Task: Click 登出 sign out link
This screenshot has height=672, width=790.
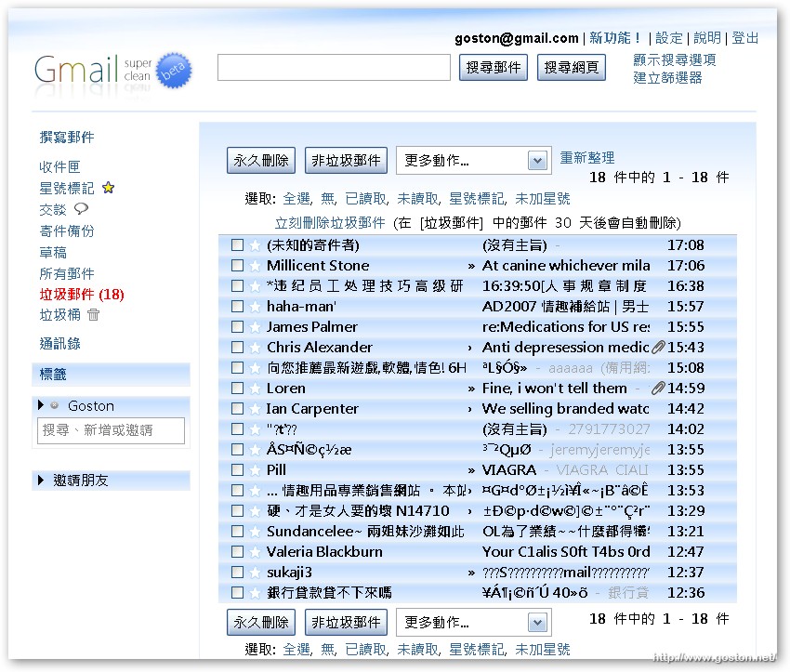Action: (x=745, y=38)
